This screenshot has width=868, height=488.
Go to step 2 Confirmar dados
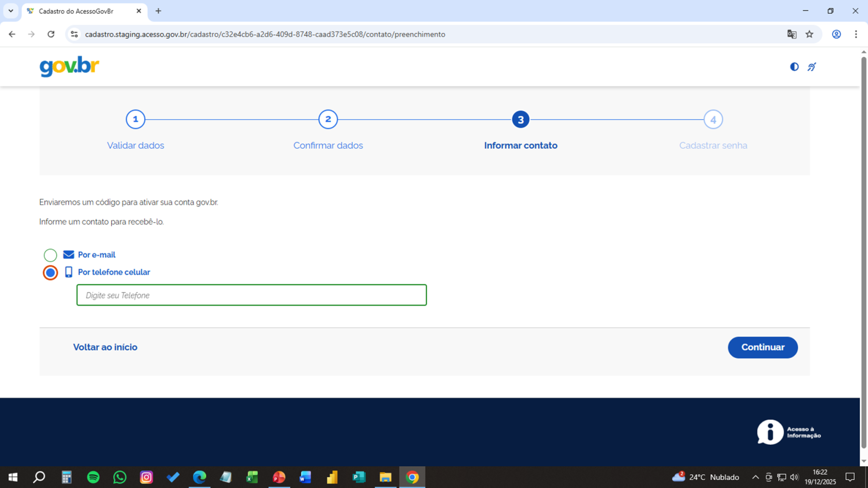[x=328, y=120]
